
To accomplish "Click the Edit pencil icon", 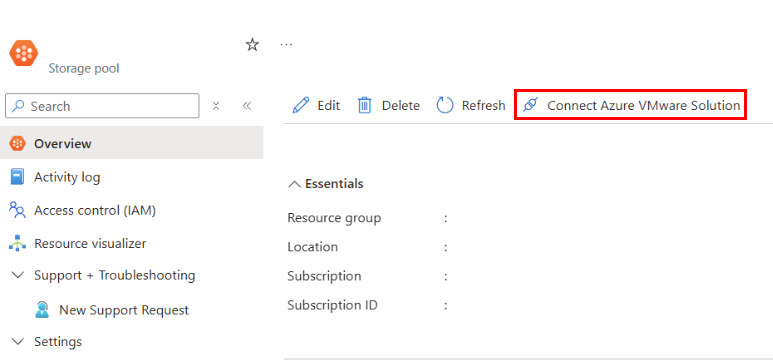I will pyautogui.click(x=301, y=106).
